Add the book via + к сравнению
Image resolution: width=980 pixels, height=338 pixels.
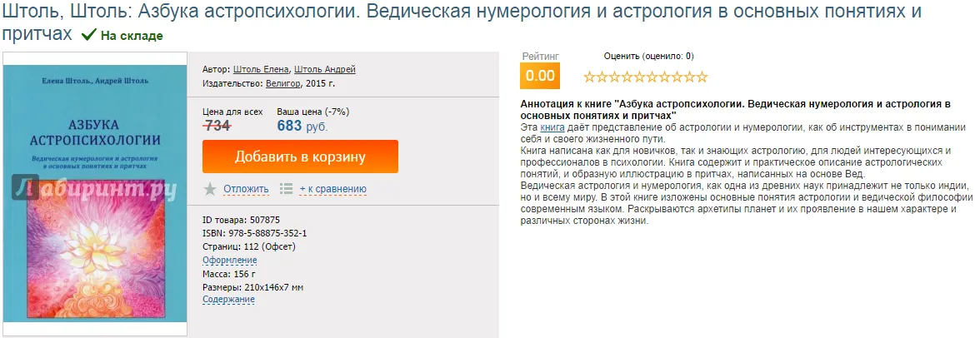point(332,189)
